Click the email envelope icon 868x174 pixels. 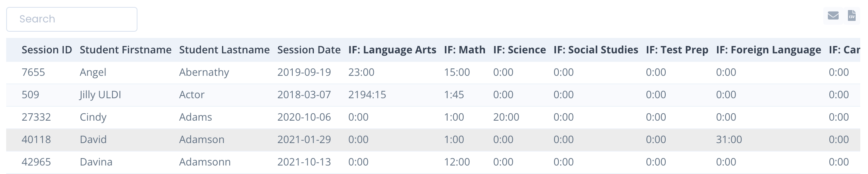(833, 16)
